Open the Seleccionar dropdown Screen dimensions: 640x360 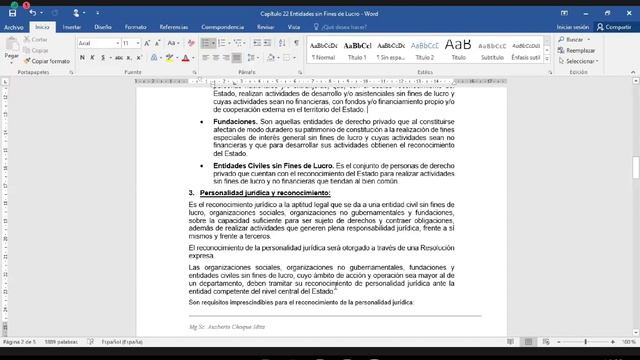pos(578,61)
